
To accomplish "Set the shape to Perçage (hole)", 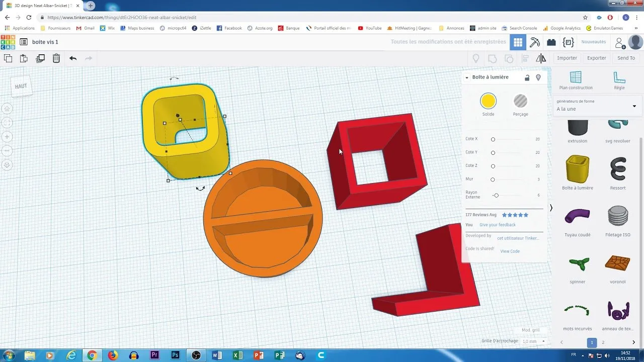I will (x=520, y=101).
